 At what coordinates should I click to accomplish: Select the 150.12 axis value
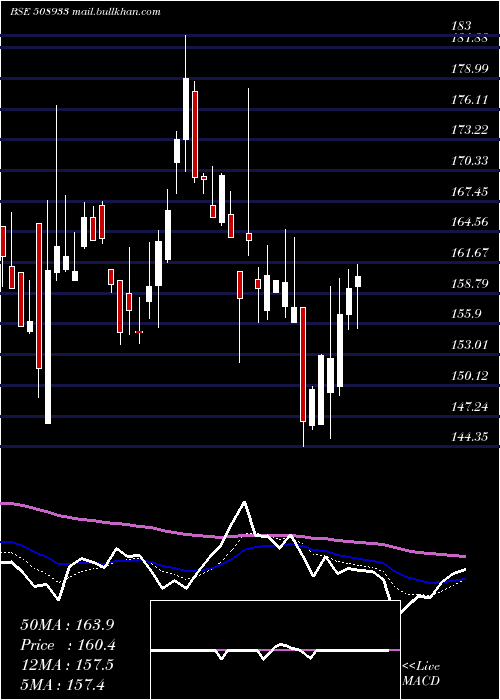tap(469, 375)
